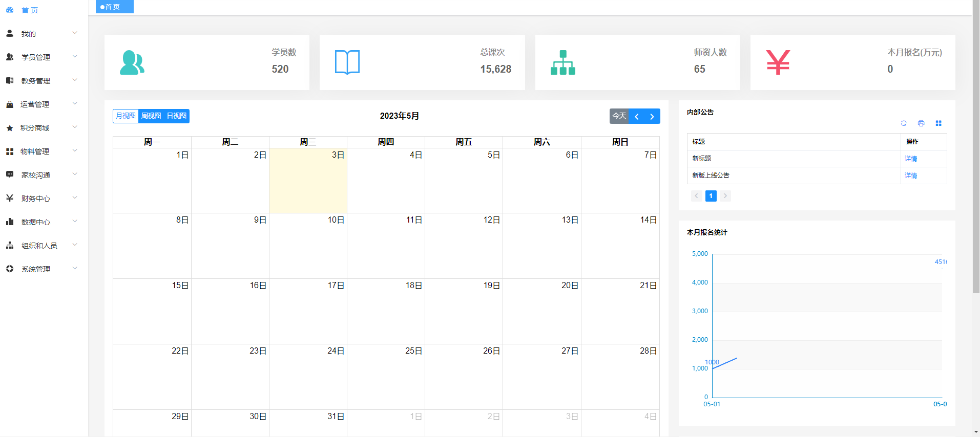980x437 pixels.
Task: Expand the 积分商城 submenu chevron
Action: coord(75,127)
